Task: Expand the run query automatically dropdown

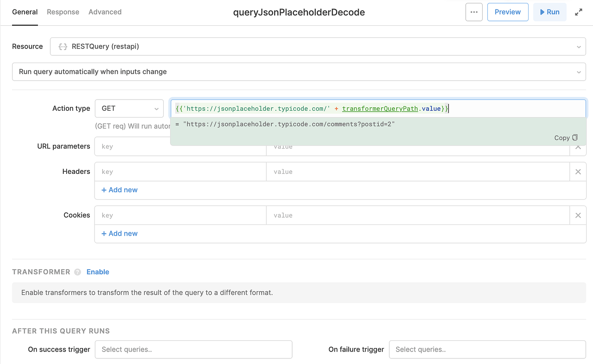Action: point(299,72)
